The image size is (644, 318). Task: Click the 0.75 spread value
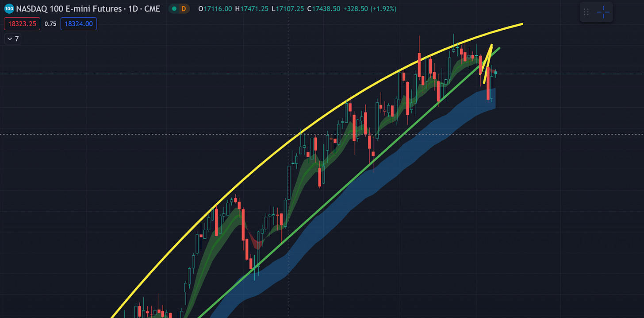tap(50, 24)
